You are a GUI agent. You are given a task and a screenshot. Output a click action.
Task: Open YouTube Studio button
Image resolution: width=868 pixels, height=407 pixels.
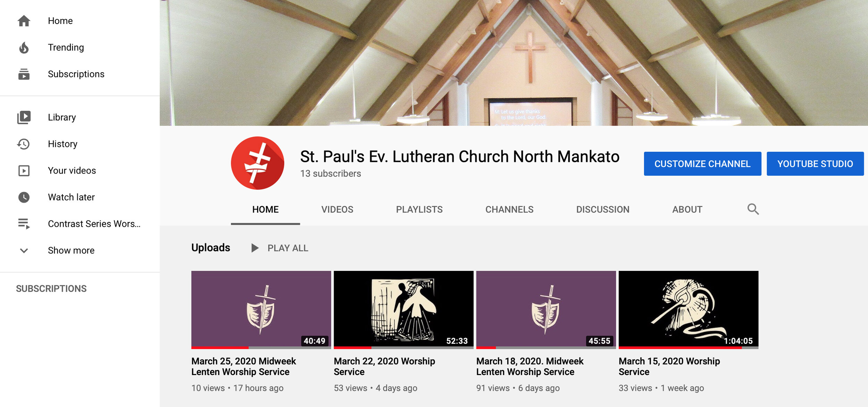[815, 164]
